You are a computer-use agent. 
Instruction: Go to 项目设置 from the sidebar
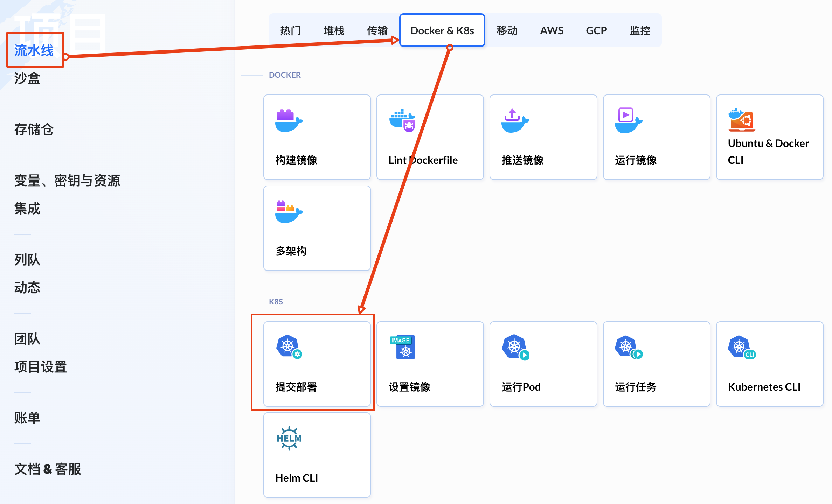(40, 367)
